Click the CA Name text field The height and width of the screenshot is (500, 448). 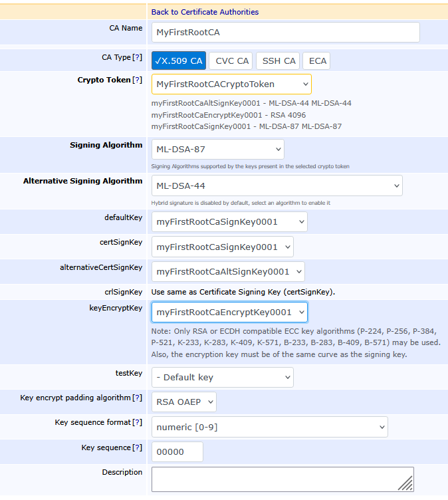tap(285, 33)
